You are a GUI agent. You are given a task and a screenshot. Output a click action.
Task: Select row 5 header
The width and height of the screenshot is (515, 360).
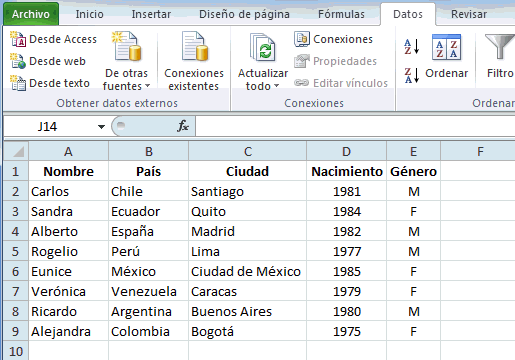coord(16,251)
